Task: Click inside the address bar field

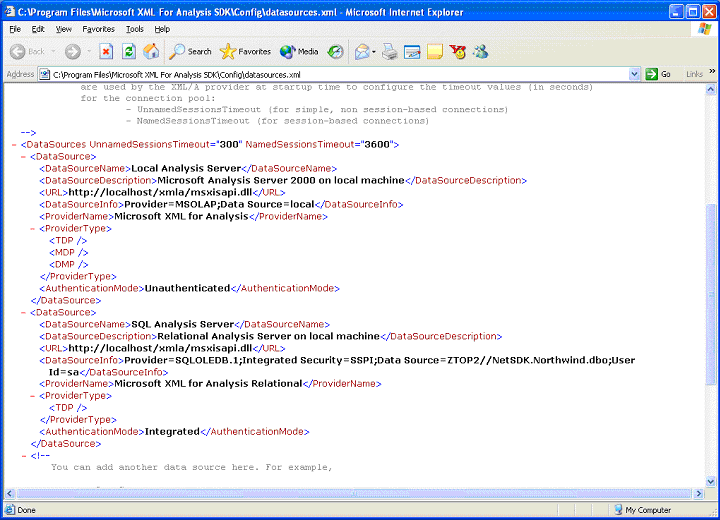Action: (x=340, y=74)
